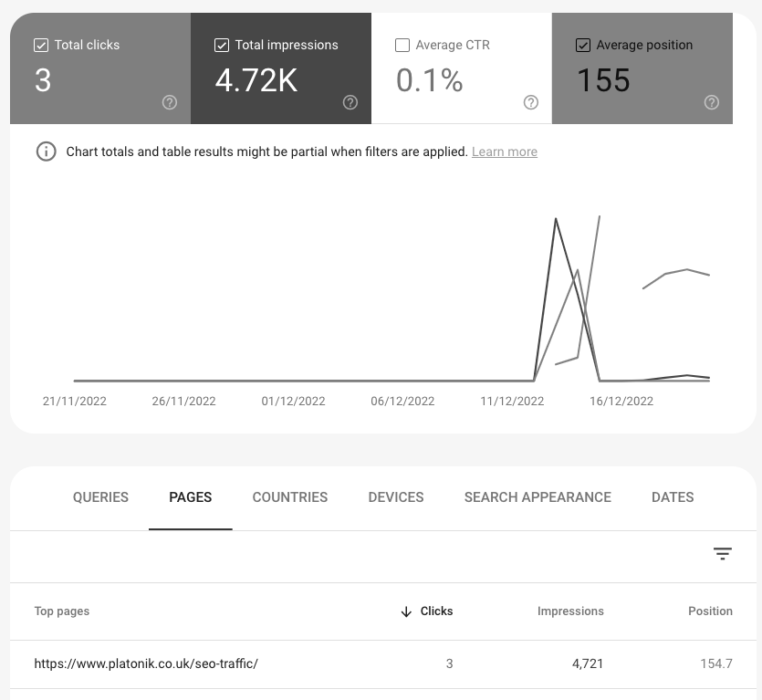Sort table by Impressions column header

pyautogui.click(x=570, y=611)
